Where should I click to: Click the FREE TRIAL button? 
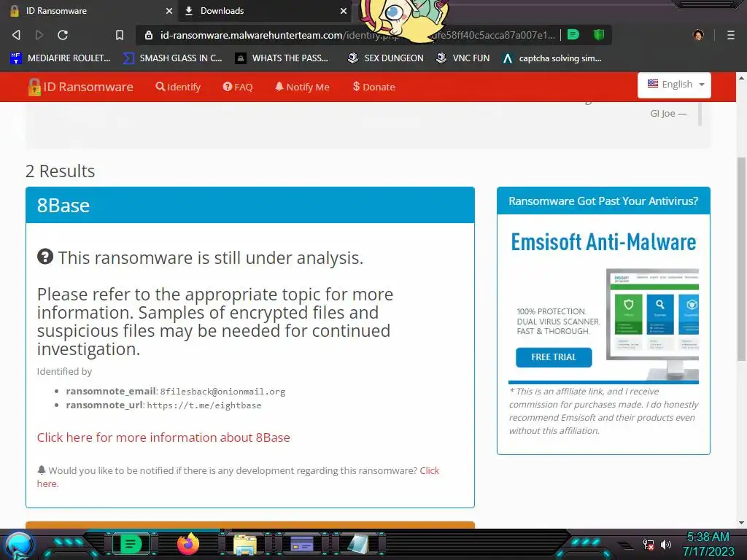point(554,357)
